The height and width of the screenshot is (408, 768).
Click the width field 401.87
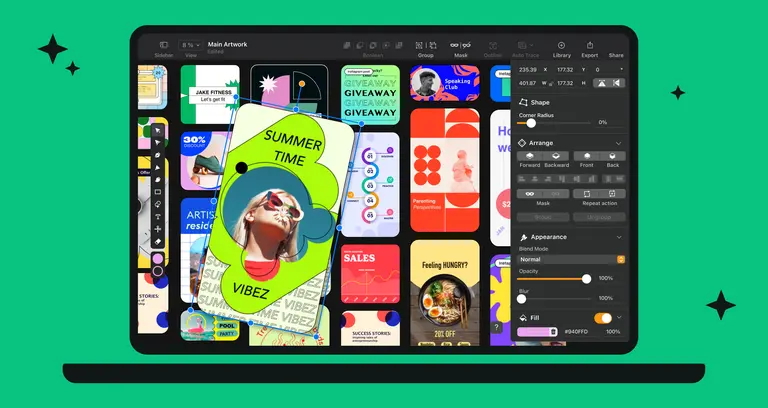click(528, 83)
